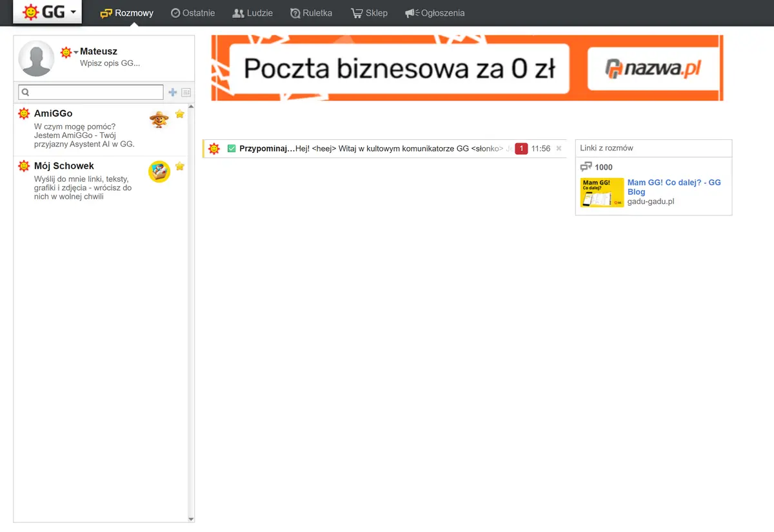
Task: Open the Mój Schowek contact
Action: [x=100, y=181]
